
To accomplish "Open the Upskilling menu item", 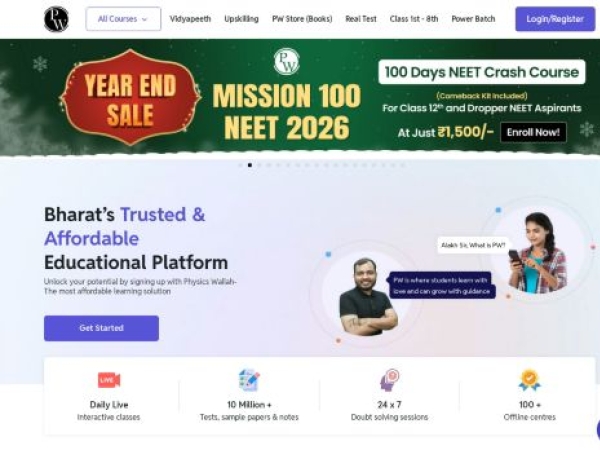I will [x=241, y=19].
